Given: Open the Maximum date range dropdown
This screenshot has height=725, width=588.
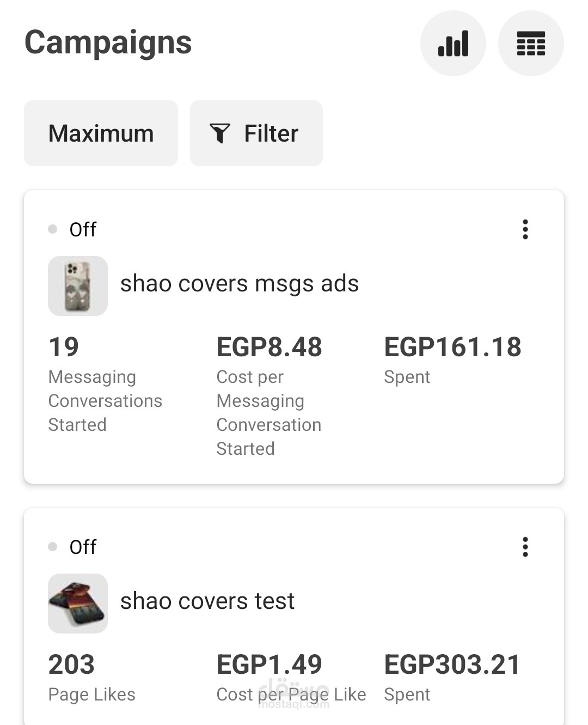Looking at the screenshot, I should click(101, 133).
